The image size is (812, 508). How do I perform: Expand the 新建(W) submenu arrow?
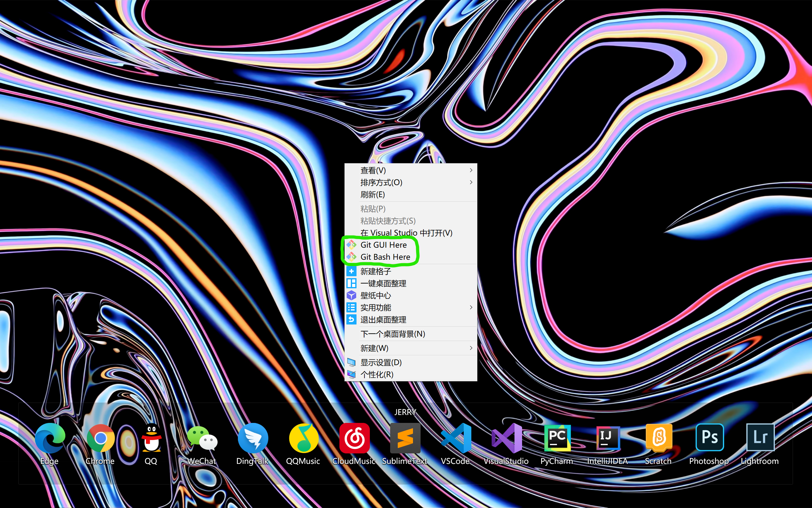471,348
